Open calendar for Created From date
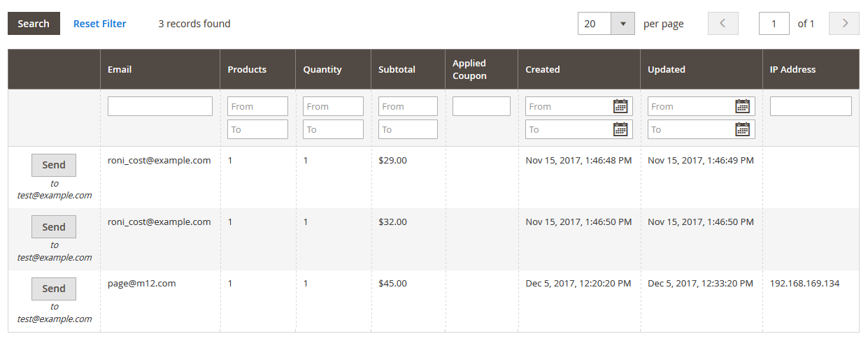The width and height of the screenshot is (868, 341). click(620, 106)
